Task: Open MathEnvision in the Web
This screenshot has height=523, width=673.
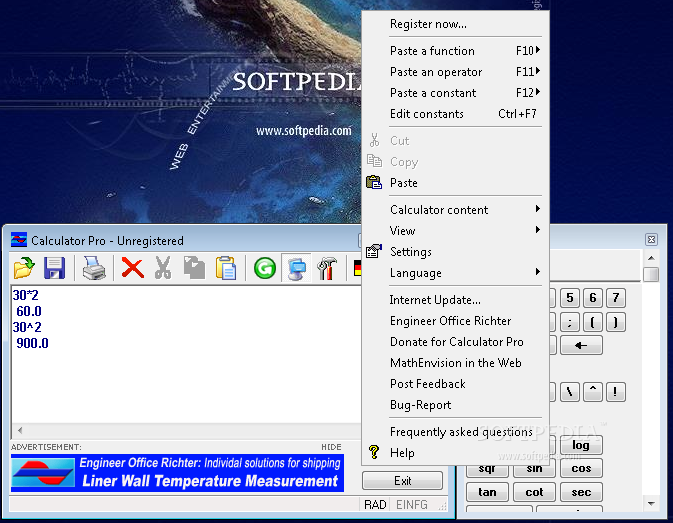Action: [x=455, y=363]
